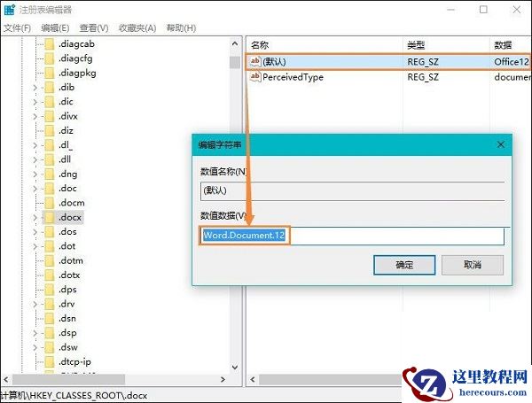Click tree pane vertical scrollbar up arrow
The image size is (532, 403).
[x=235, y=43]
